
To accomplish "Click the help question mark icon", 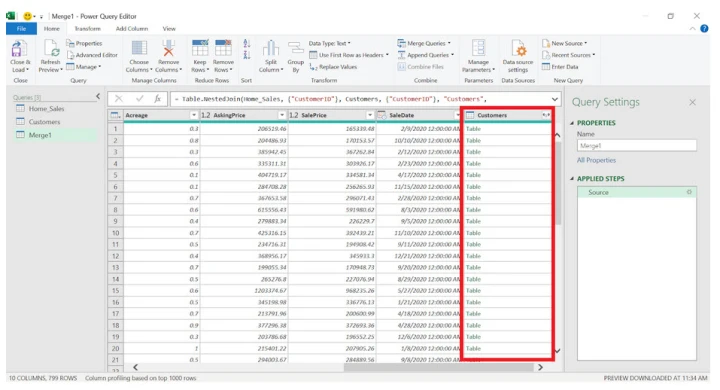I will pyautogui.click(x=704, y=28).
